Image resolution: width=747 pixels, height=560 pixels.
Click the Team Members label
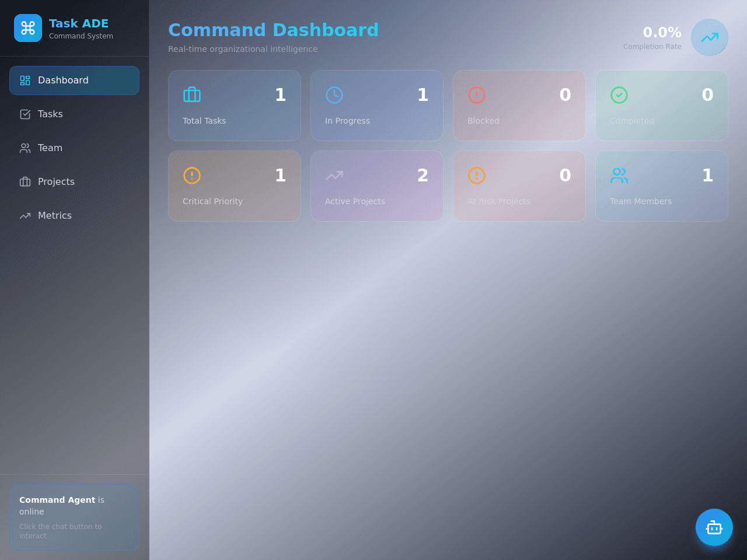coord(641,201)
